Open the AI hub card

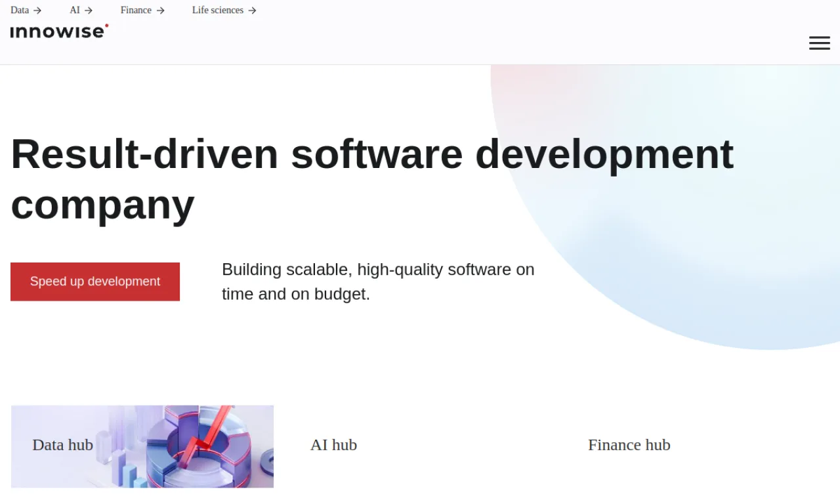[420, 446]
